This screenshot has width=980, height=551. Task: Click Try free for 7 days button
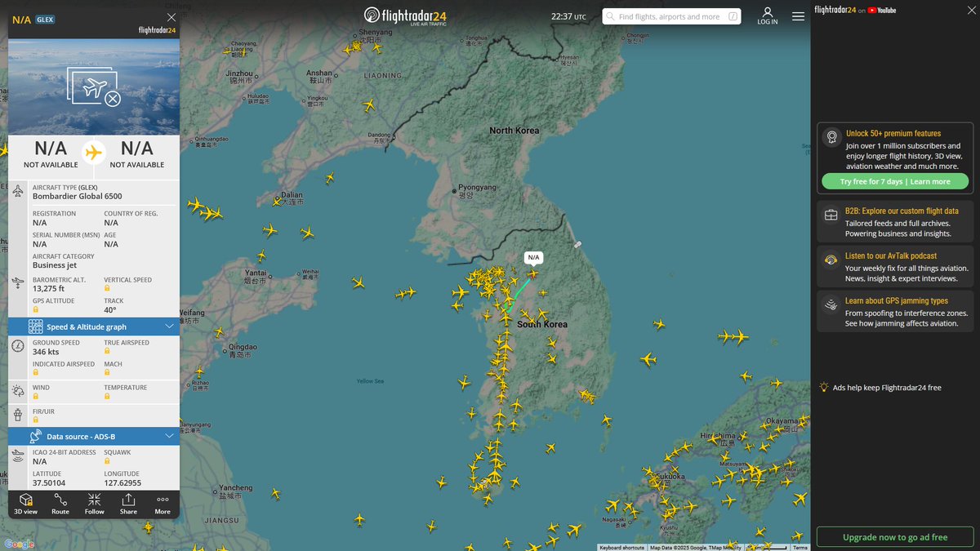tap(895, 181)
